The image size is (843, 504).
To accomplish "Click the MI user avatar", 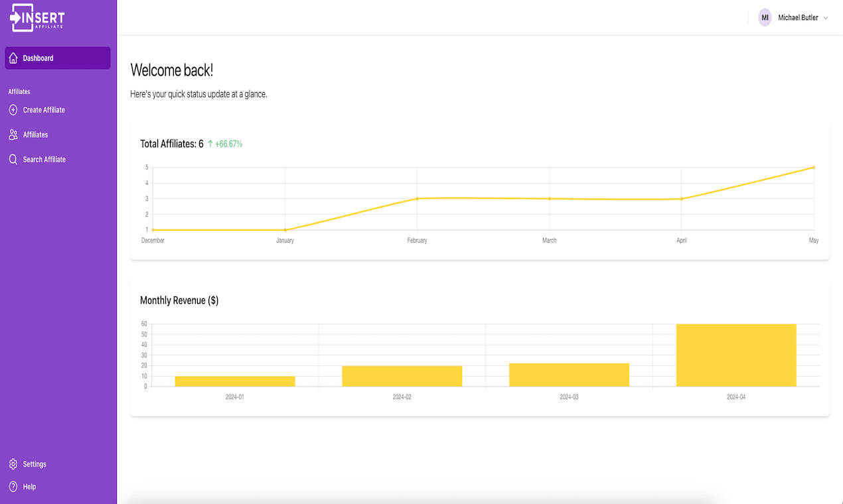I will [x=765, y=18].
